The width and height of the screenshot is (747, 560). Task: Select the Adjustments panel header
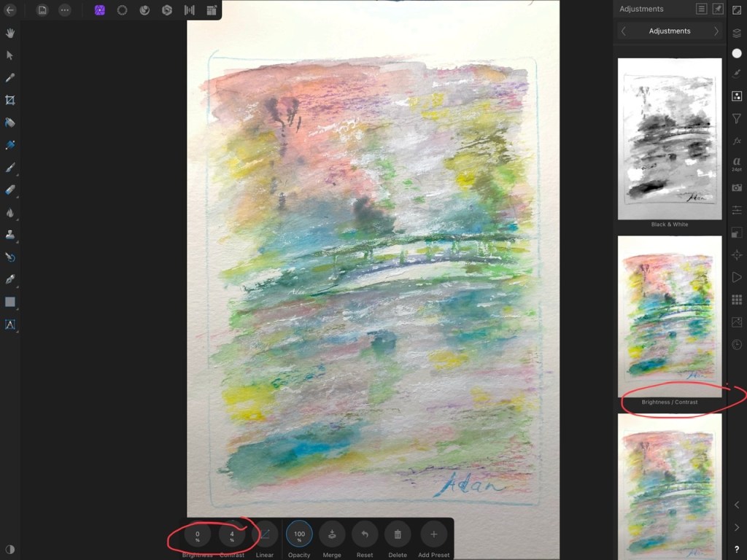click(642, 9)
